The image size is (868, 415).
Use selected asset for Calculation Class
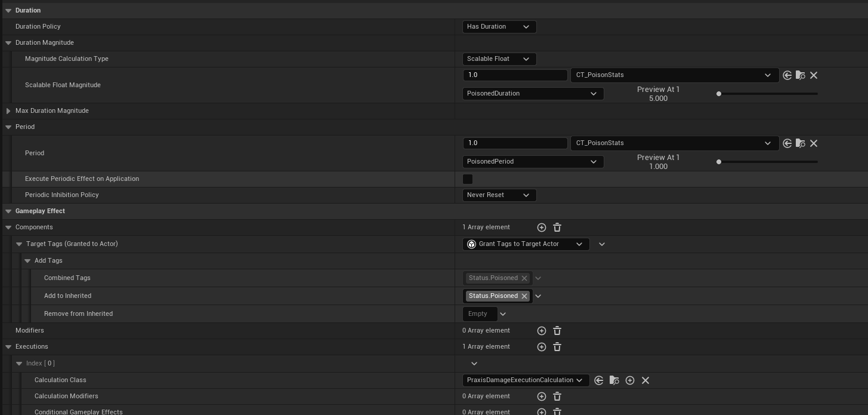point(599,380)
